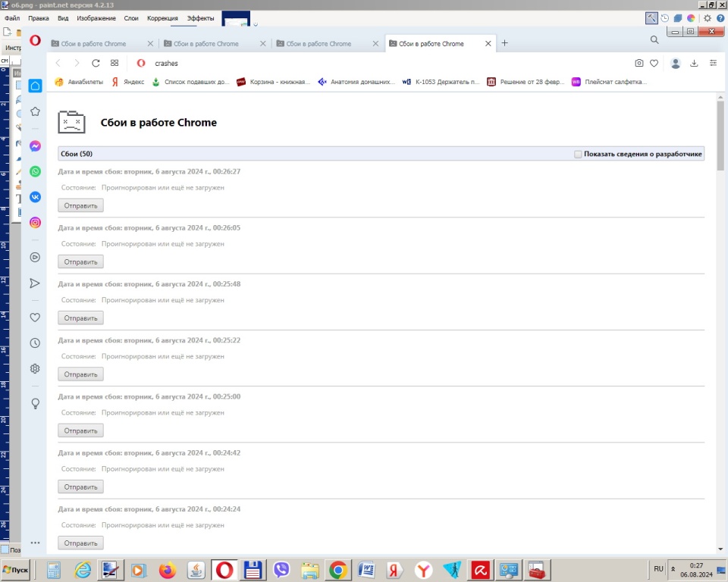Open the Плейсмат салфетка bookmark

click(609, 82)
